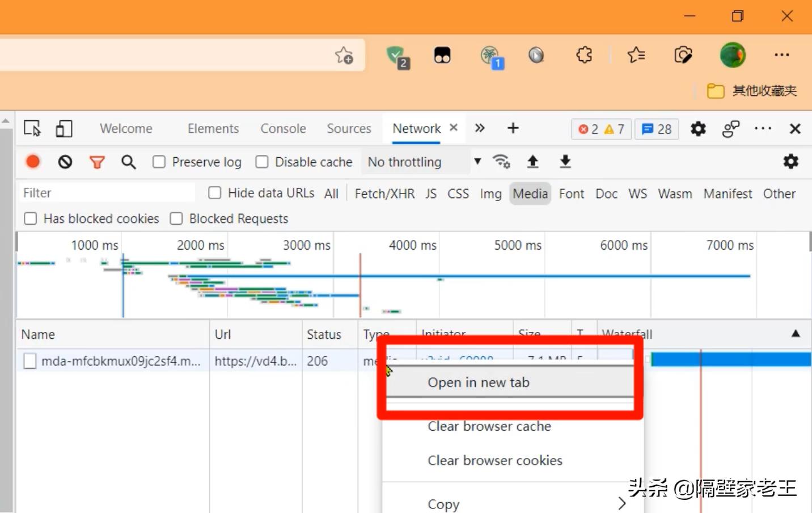Image resolution: width=812 pixels, height=513 pixels.
Task: Close the Network tab
Action: click(454, 128)
